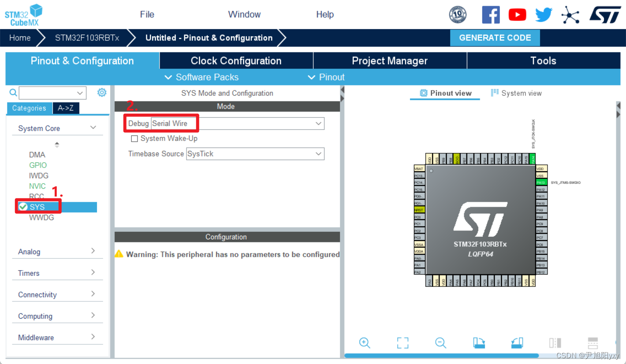
Task: Click the horizontal scrollbar under pinout view
Action: (x=441, y=356)
